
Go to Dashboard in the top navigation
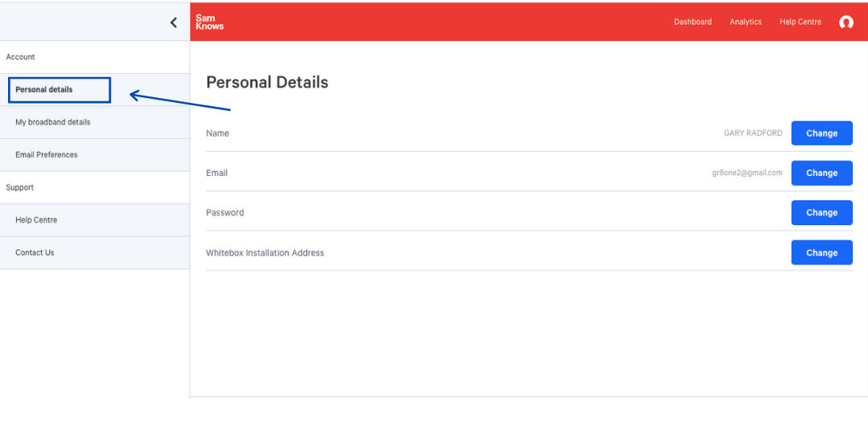pos(693,23)
